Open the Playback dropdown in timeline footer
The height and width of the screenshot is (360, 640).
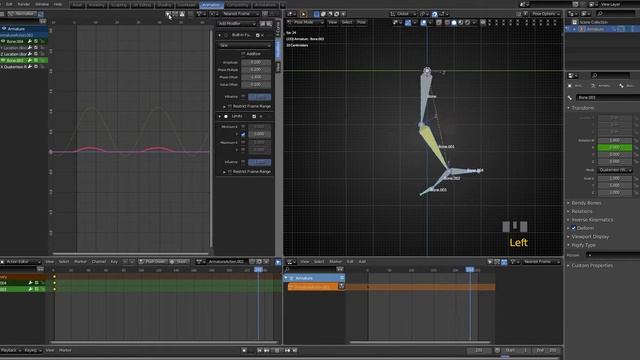10,350
